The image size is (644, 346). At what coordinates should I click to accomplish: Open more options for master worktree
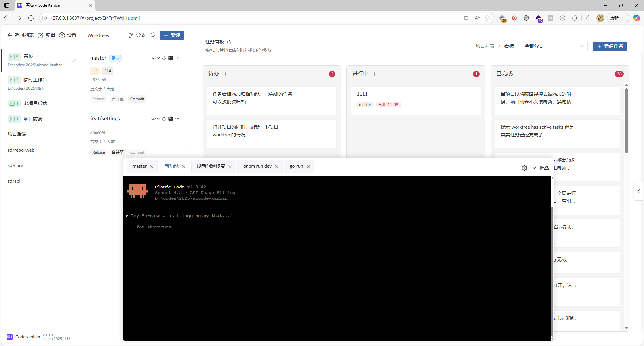177,58
